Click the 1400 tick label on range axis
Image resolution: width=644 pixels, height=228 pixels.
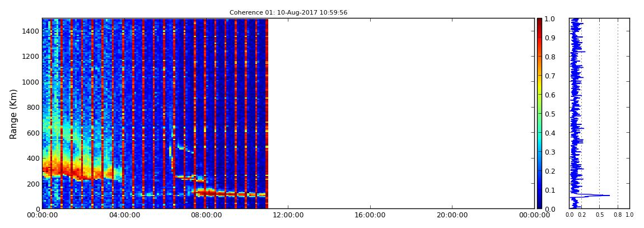30,31
